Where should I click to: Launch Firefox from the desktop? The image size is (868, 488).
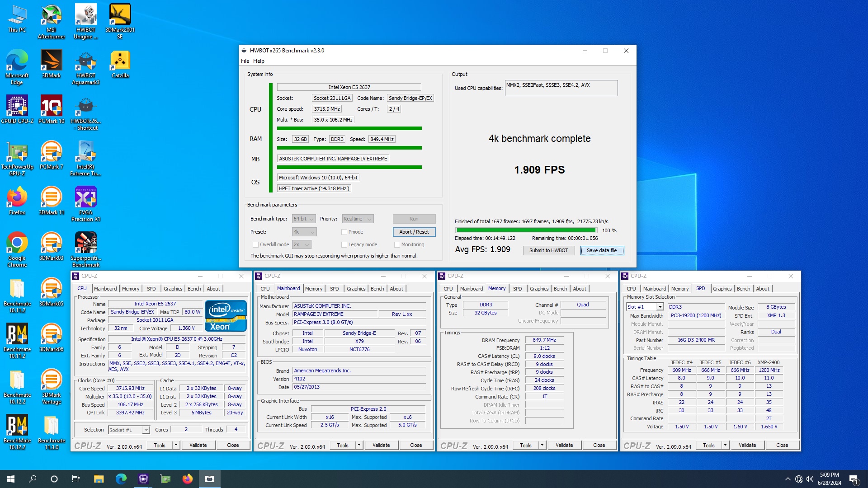point(17,201)
